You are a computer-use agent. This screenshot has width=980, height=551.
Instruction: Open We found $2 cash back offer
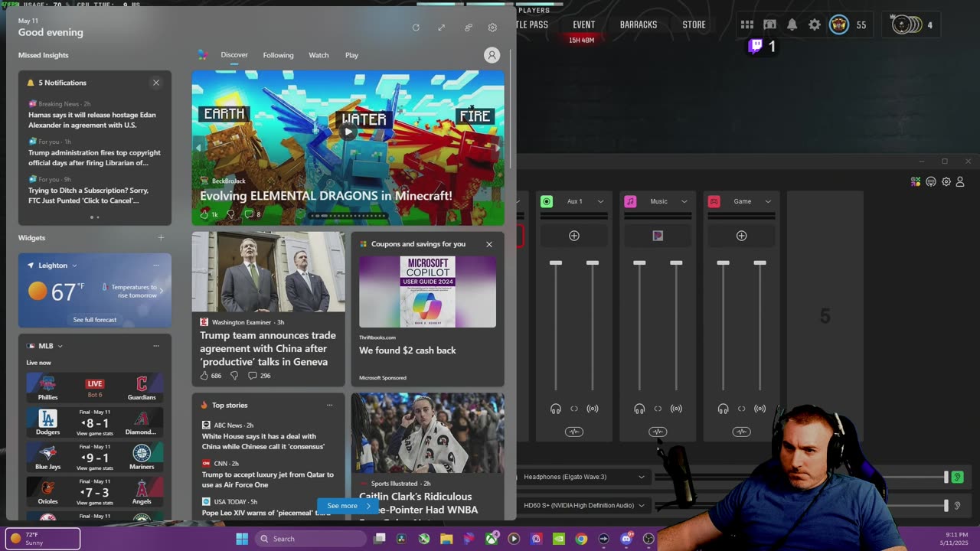pyautogui.click(x=407, y=350)
